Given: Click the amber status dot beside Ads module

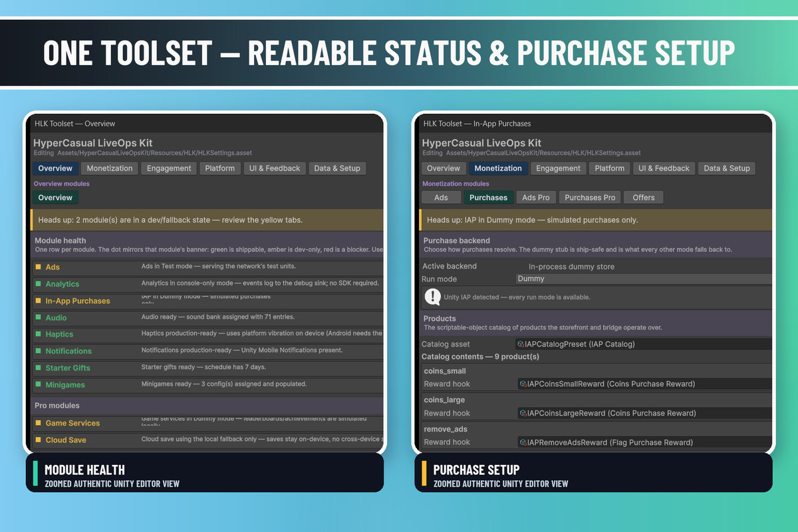Looking at the screenshot, I should click(x=38, y=267).
